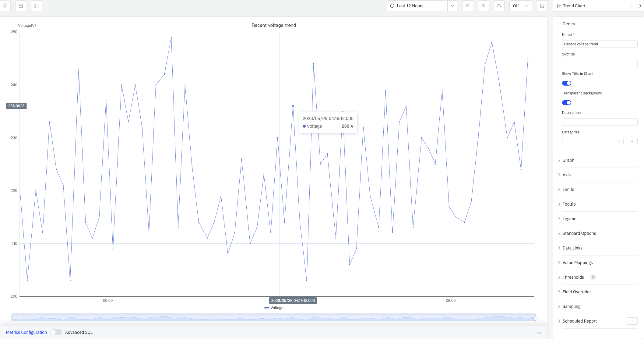Collapse the General section

pyautogui.click(x=568, y=24)
